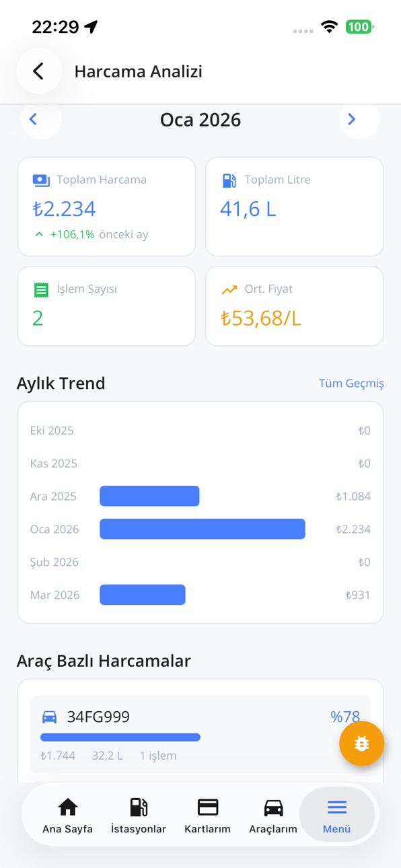Tap the fuel pump icon in Toplam Litre

click(x=229, y=180)
